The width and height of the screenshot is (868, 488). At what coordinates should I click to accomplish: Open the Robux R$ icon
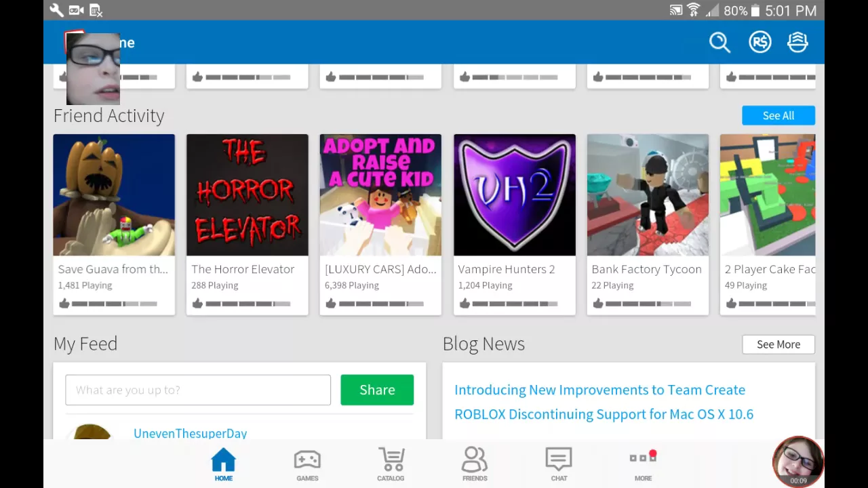pyautogui.click(x=759, y=42)
